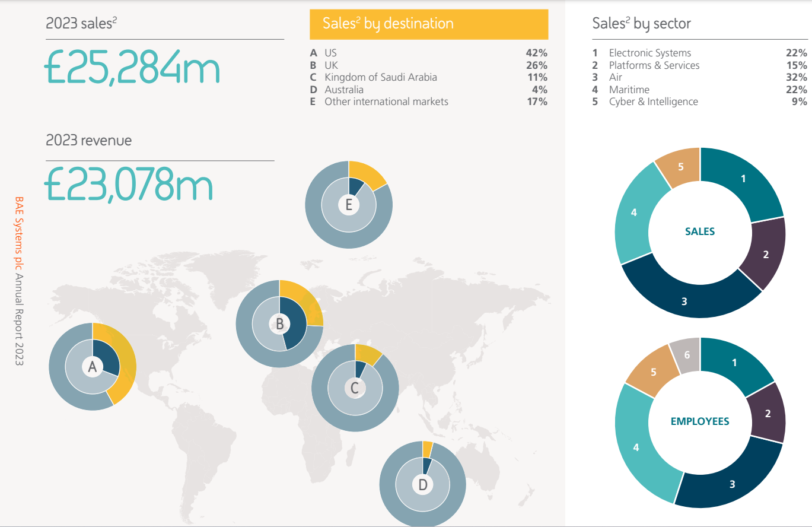
Task: Select the Saudi Arabia donut marker C
Action: [x=355, y=388]
